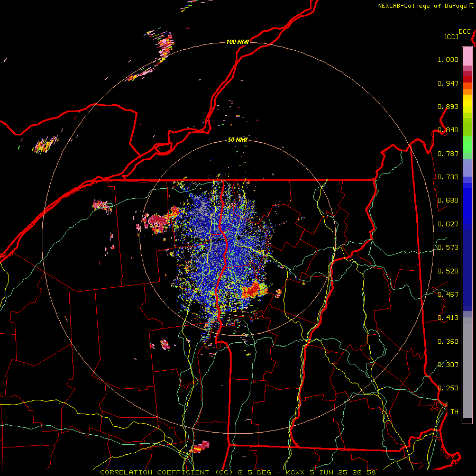Pick the gray swatch on color bar
Viewport: 476px width, 476px height.
(x=467, y=368)
